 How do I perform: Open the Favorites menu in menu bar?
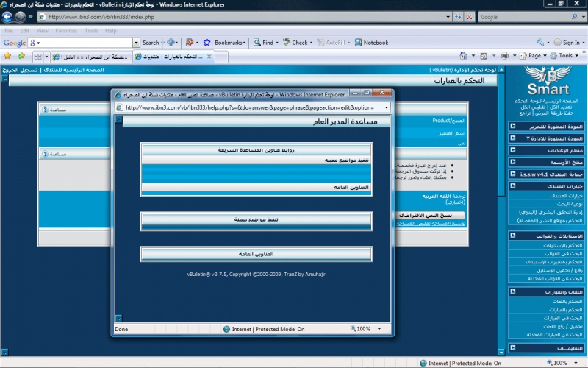point(66,31)
